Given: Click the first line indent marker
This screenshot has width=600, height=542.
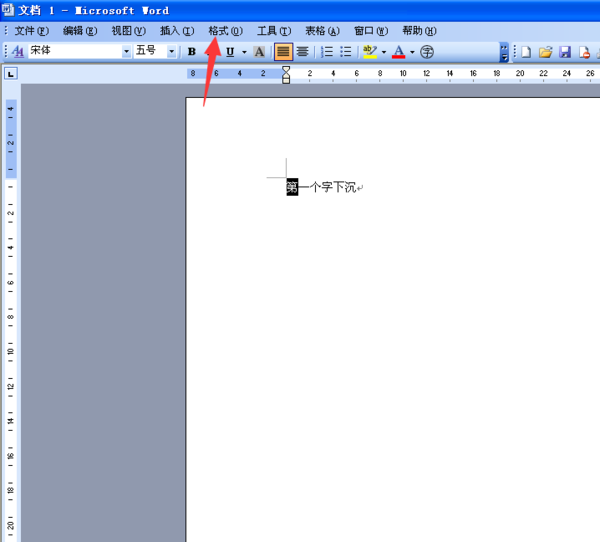Looking at the screenshot, I should tap(286, 70).
